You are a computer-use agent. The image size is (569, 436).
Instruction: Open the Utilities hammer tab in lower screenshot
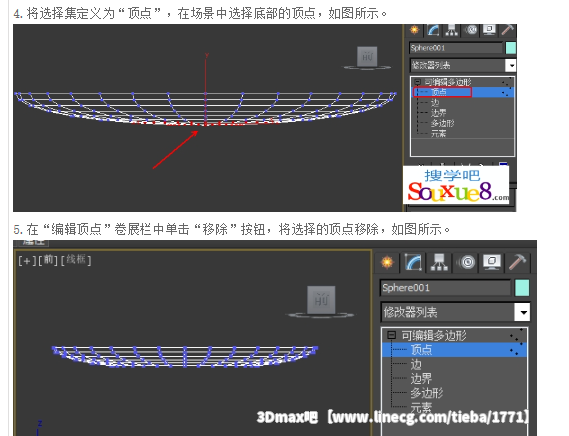tap(517, 262)
